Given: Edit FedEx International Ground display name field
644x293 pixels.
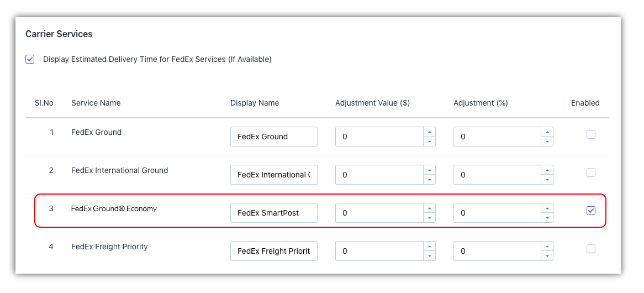Looking at the screenshot, I should (x=274, y=175).
